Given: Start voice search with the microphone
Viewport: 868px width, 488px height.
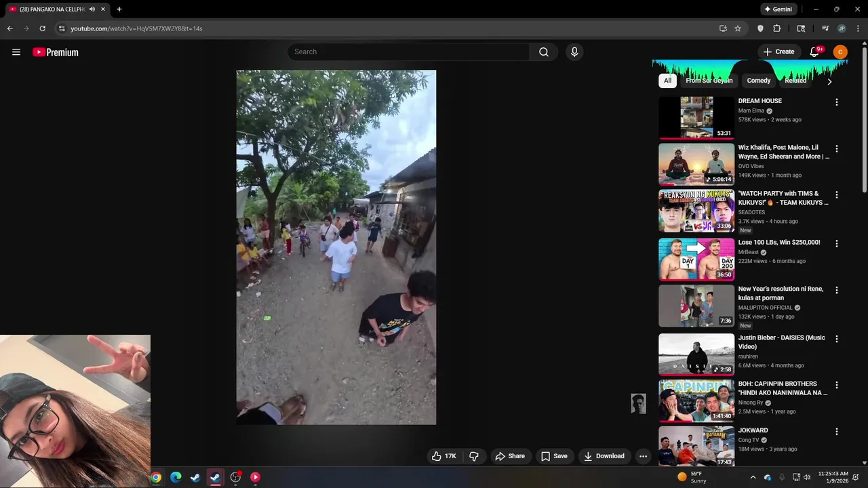Looking at the screenshot, I should 574,52.
